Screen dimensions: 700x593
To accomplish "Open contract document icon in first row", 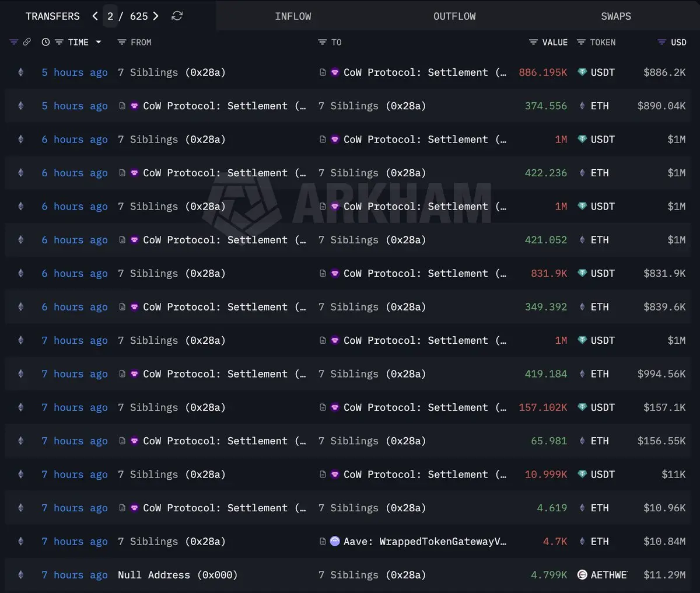I will (x=323, y=72).
